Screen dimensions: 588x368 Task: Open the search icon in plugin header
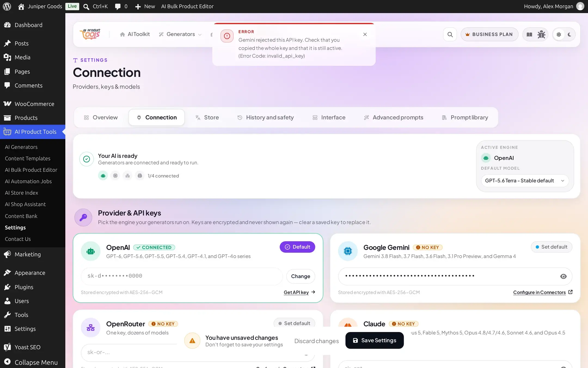coord(450,34)
